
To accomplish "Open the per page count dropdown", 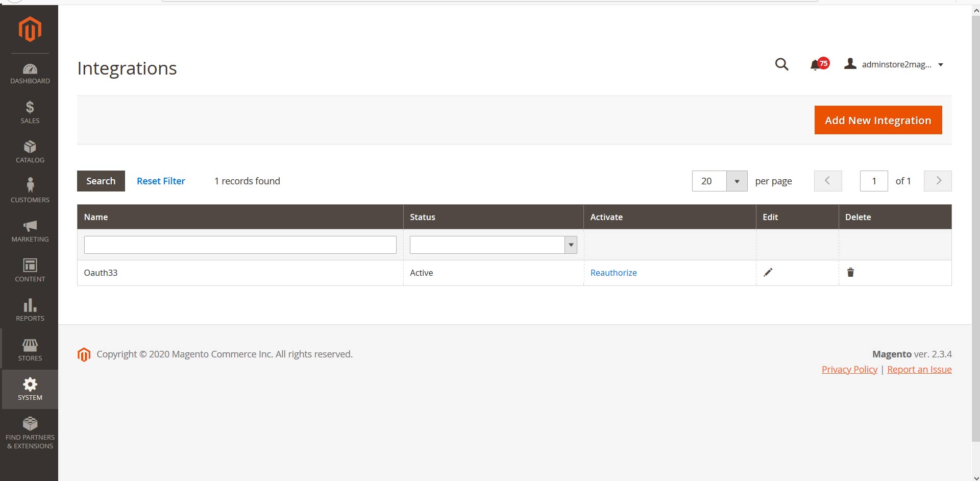I will pos(737,181).
